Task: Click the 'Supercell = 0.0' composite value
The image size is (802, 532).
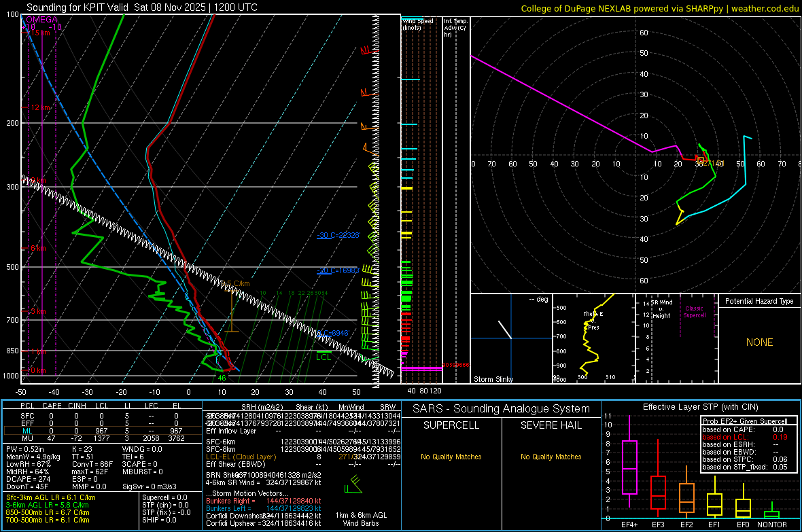Action: 164,498
